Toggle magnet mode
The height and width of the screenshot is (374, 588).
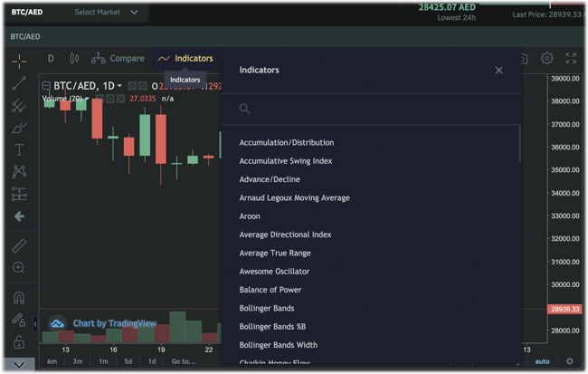[x=19, y=298]
